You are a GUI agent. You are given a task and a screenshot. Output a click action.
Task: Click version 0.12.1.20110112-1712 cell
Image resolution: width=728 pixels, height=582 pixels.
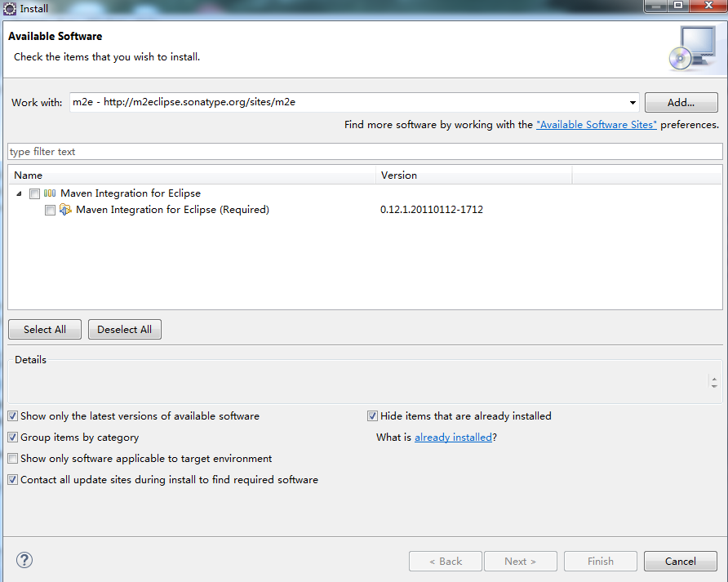(431, 210)
